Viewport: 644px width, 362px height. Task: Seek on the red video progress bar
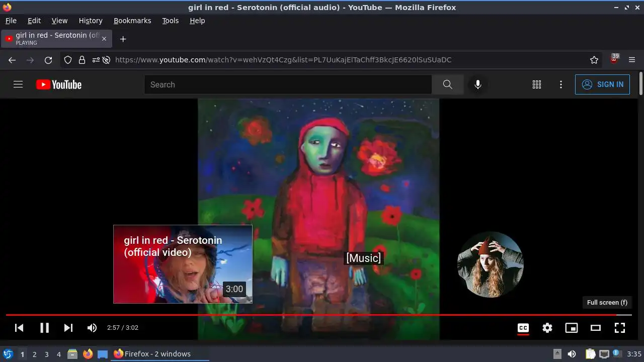318,315
